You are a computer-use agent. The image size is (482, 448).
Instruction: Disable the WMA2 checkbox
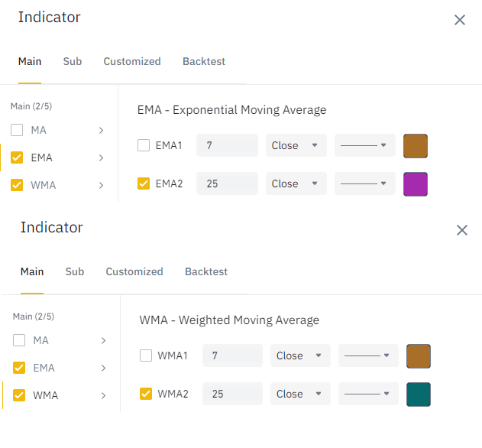[146, 394]
